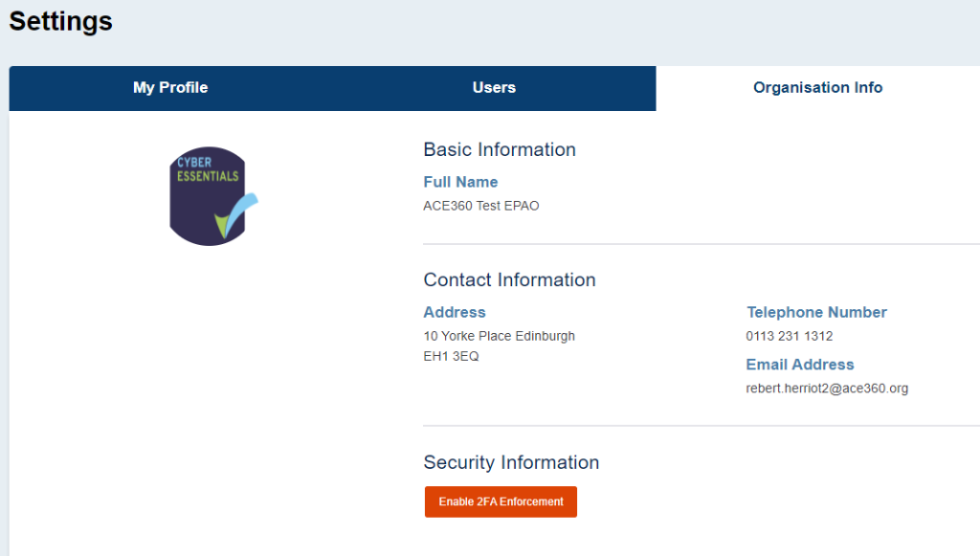
Task: Click the rebert.herriot2@ace360.org email address
Action: click(827, 389)
